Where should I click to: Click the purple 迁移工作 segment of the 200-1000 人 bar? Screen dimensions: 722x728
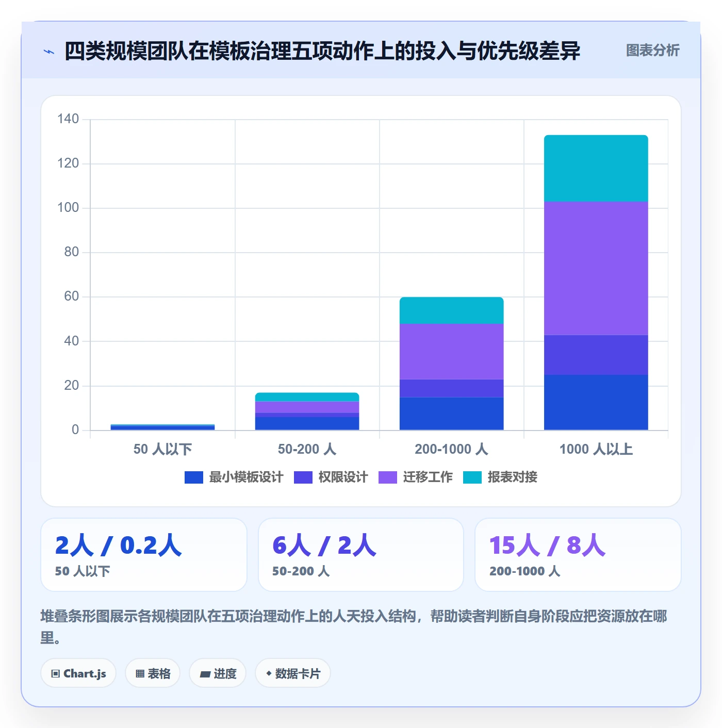(452, 352)
